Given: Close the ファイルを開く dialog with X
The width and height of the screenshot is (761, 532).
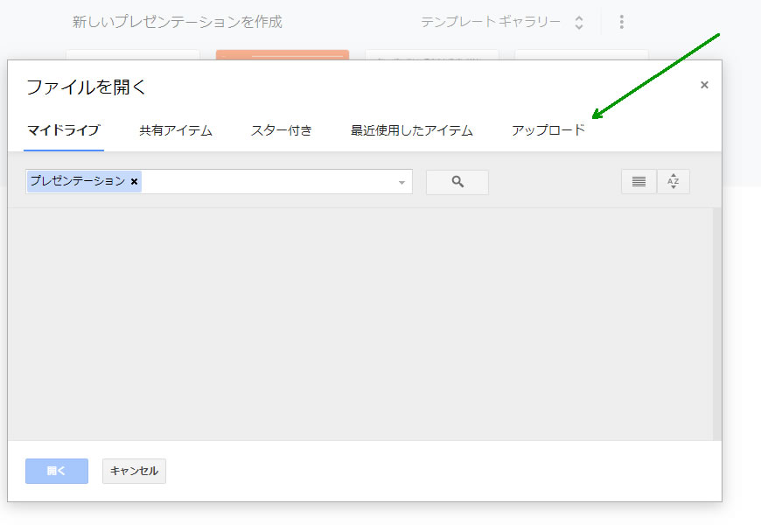Looking at the screenshot, I should point(704,85).
